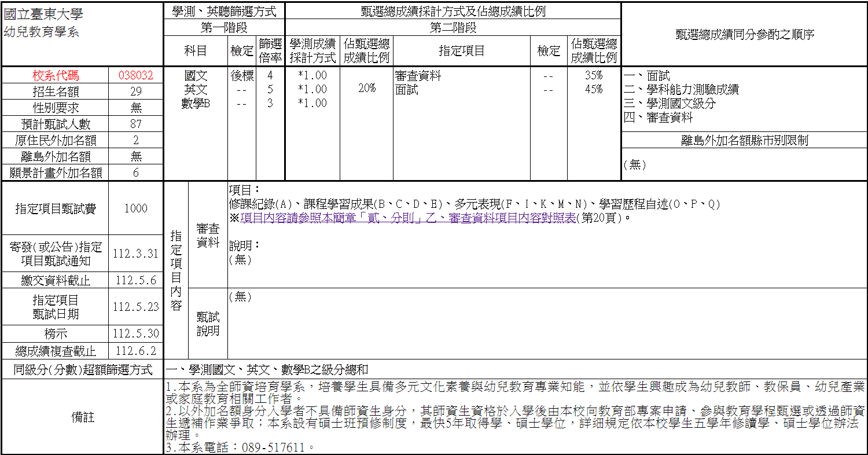The image size is (868, 455).
Task: Click the 甄選總成績同分參酌之順序 header
Action: [x=745, y=34]
